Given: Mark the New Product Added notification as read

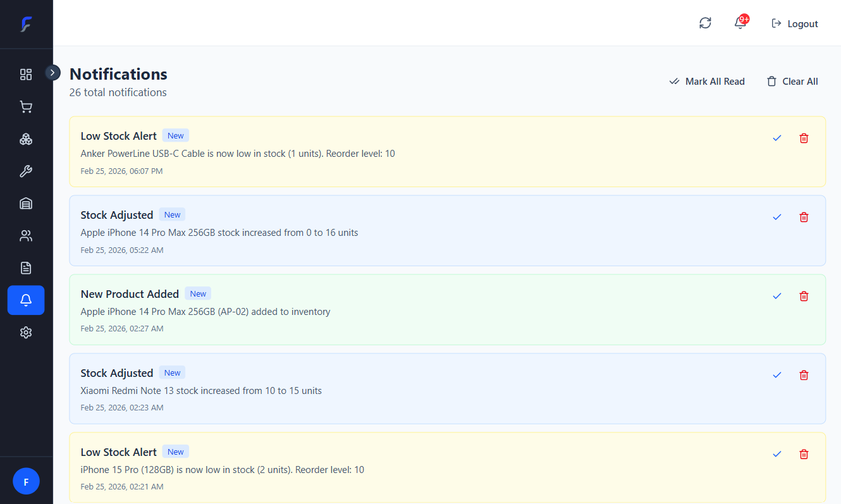Looking at the screenshot, I should pyautogui.click(x=777, y=296).
